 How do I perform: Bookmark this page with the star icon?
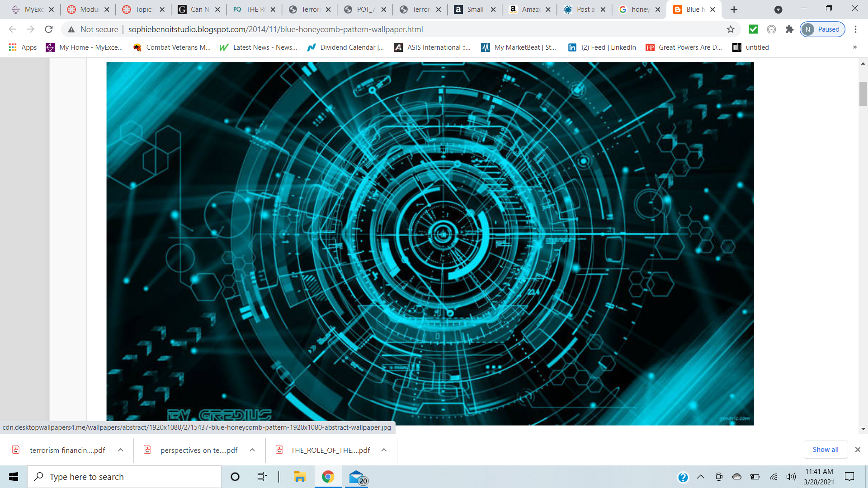731,29
